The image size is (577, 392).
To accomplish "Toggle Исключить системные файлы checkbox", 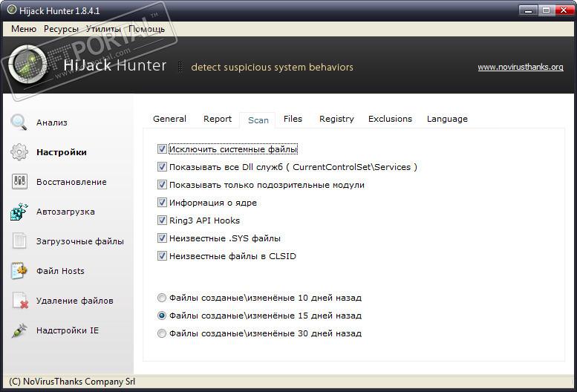I will [x=162, y=149].
